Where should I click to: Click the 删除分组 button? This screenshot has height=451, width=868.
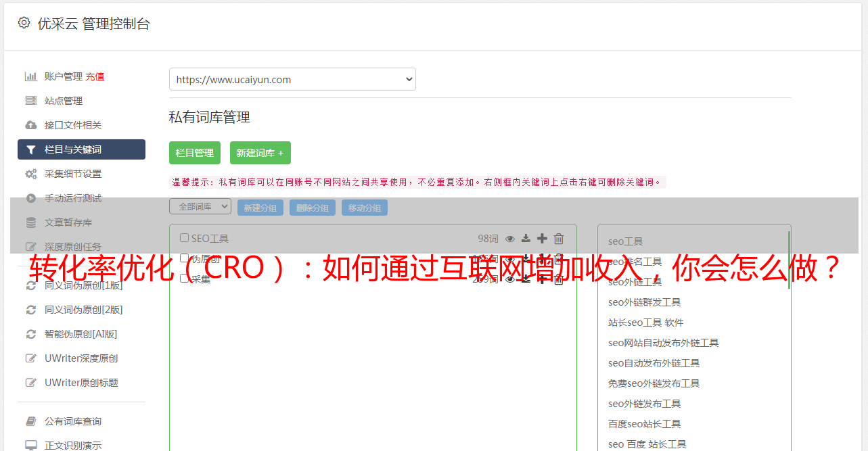point(313,208)
